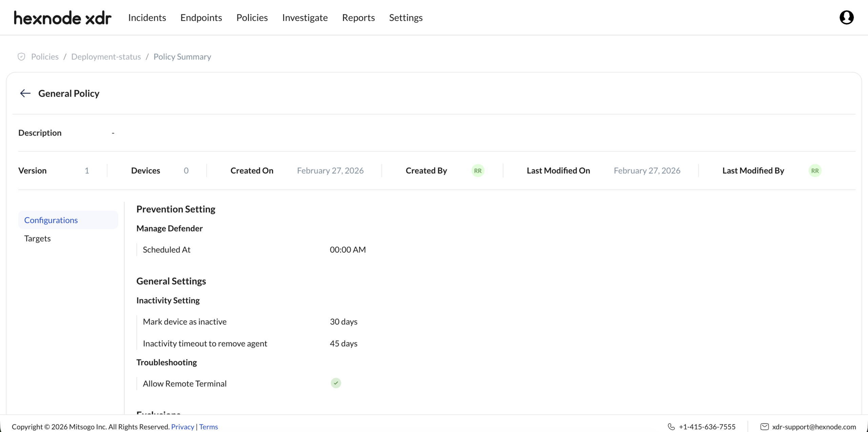Viewport: 868px width, 432px height.
Task: Click the shield icon in the breadcrumb
Action: pos(21,57)
